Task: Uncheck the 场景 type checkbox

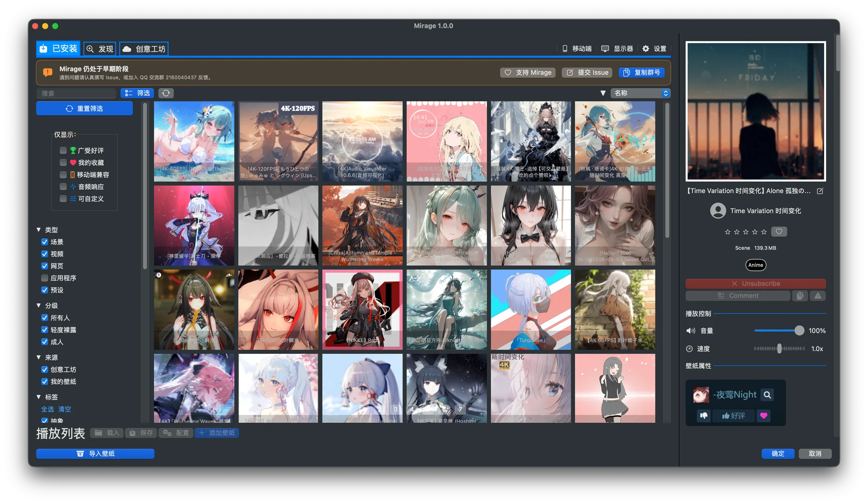Action: (45, 242)
